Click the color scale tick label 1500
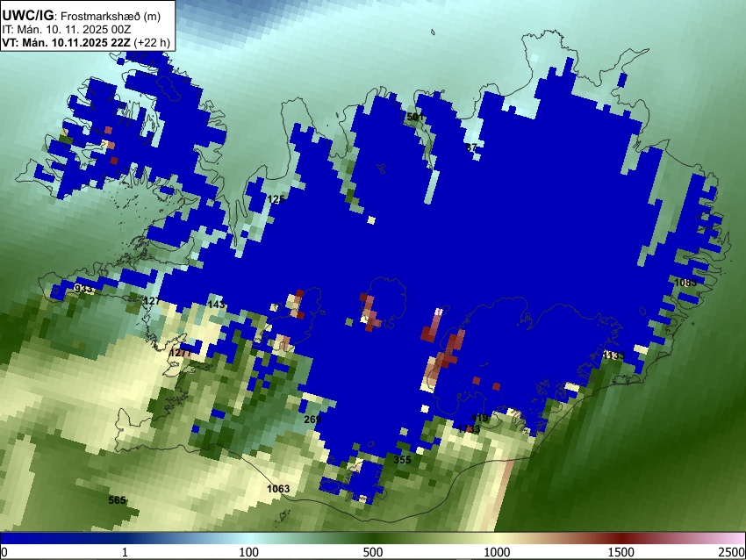The height and width of the screenshot is (560, 746). tap(621, 552)
